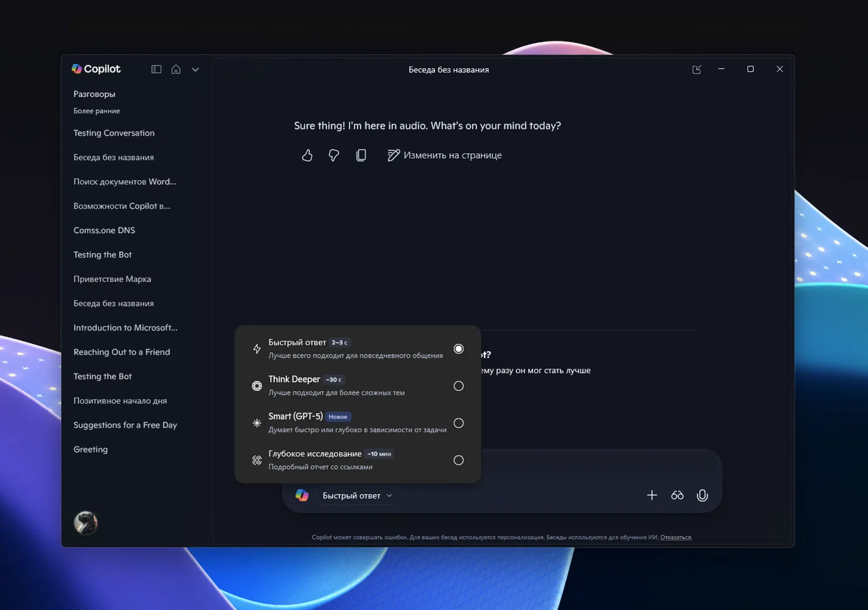The width and height of the screenshot is (868, 610).
Task: Click the '~10 мин' time badge
Action: [379, 454]
